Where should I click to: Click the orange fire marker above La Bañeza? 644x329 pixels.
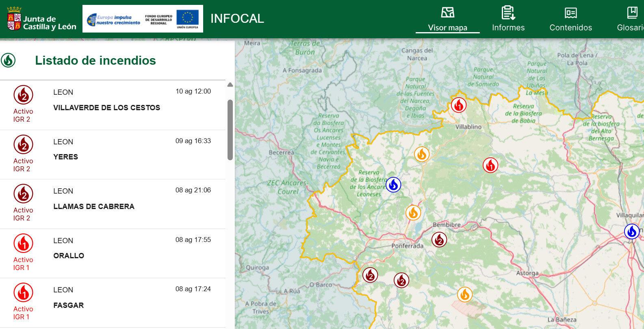click(x=464, y=294)
